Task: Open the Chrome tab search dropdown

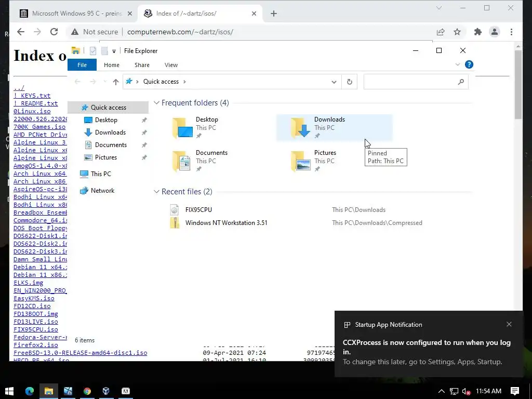Action: coord(438,8)
